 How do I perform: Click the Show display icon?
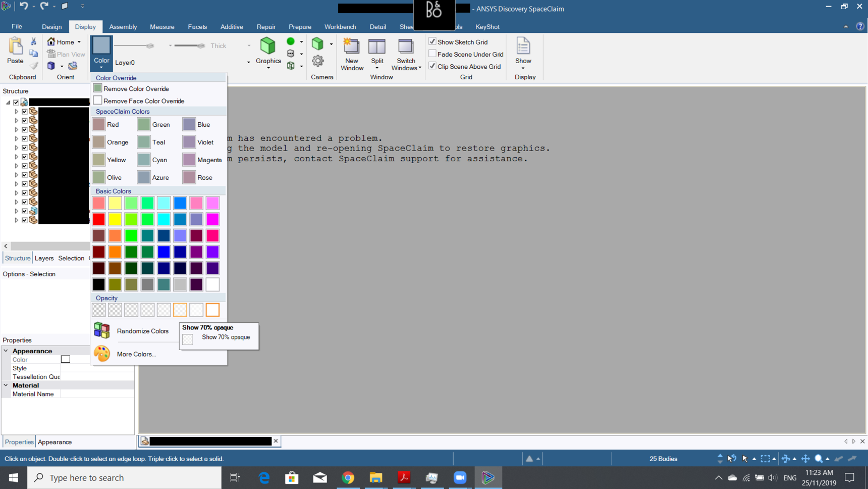(x=523, y=46)
